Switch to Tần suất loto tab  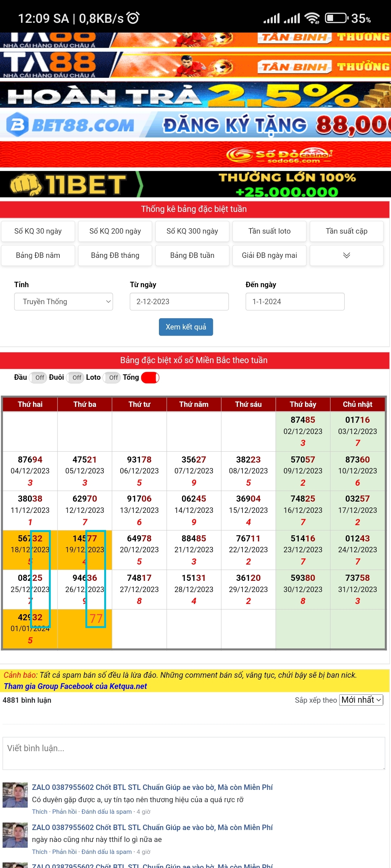pyautogui.click(x=269, y=231)
